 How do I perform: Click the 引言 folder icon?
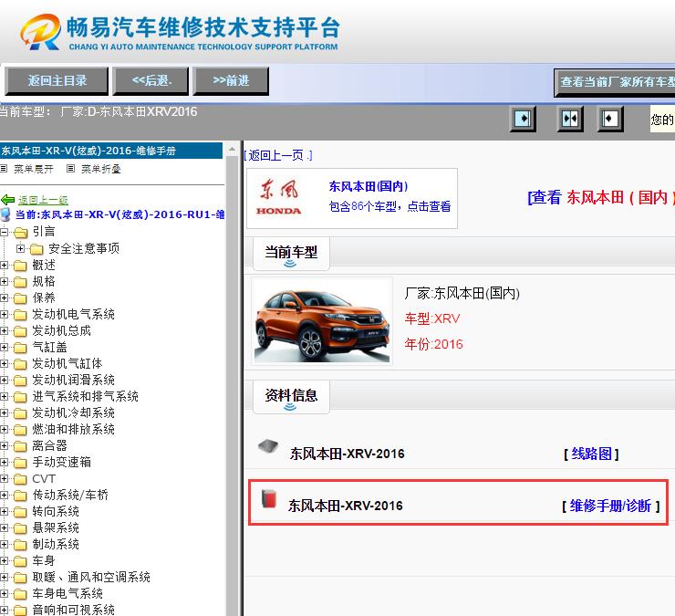click(20, 233)
